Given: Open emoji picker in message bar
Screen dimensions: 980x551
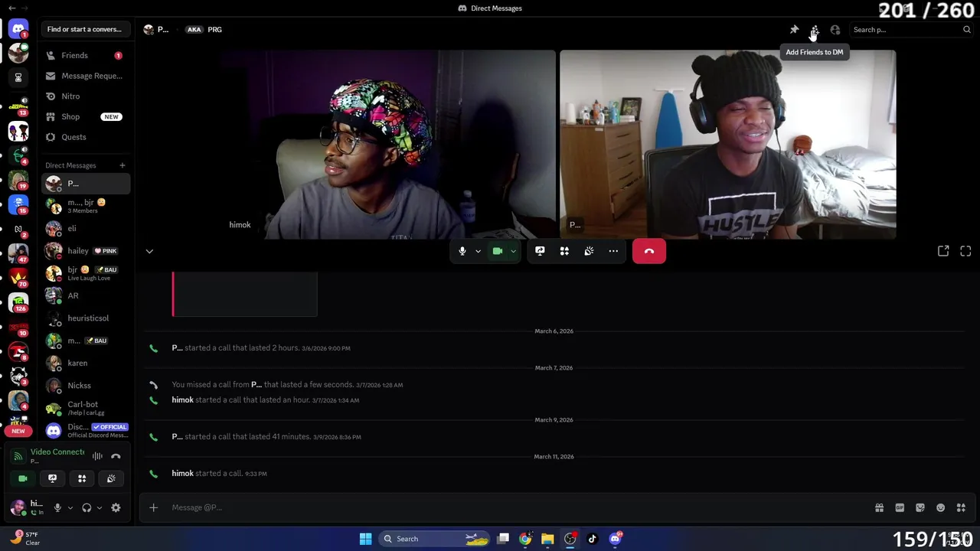Looking at the screenshot, I should coord(941,507).
